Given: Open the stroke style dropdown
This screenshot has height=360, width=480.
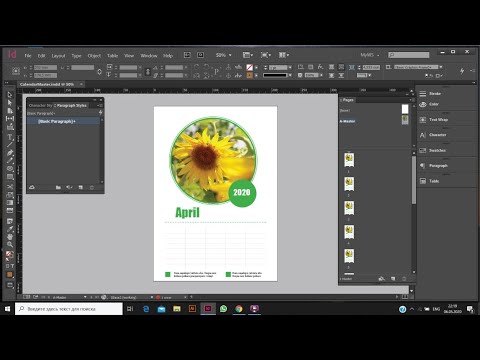Looking at the screenshot, I should (290, 75).
